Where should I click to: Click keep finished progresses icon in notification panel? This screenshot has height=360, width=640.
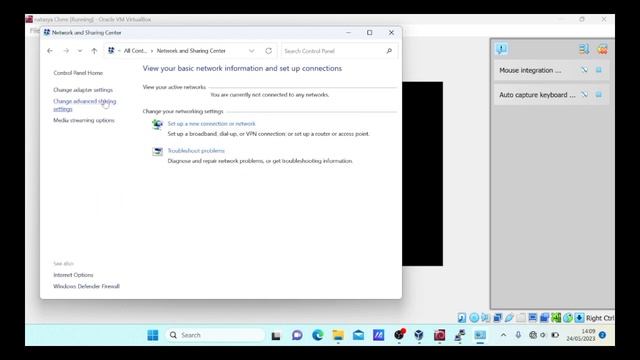pyautogui.click(x=584, y=49)
